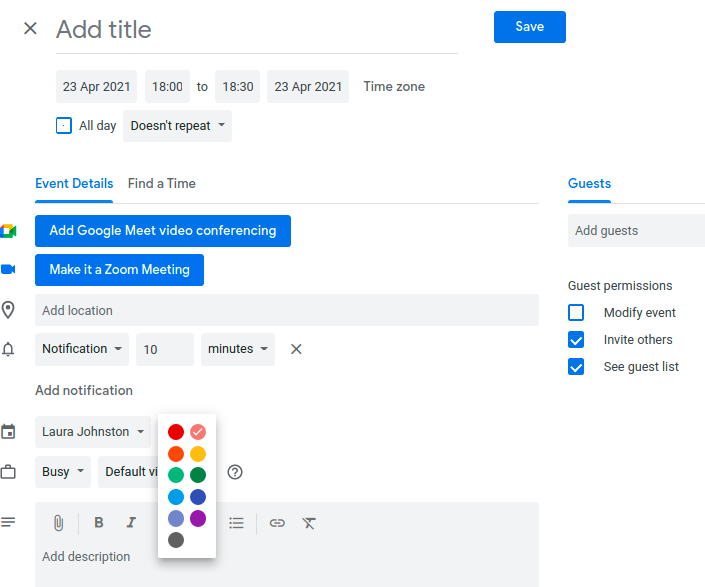
Task: Add Google Meet video conferencing
Action: [163, 231]
